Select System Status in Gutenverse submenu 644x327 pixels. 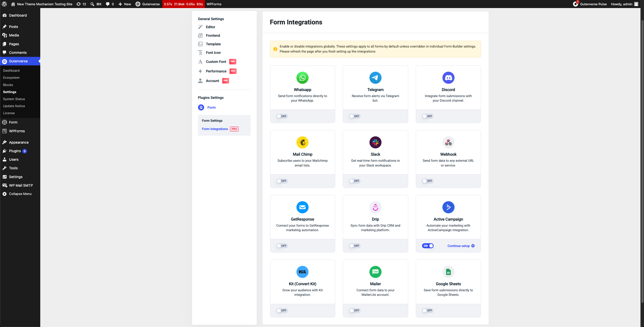[x=14, y=99]
